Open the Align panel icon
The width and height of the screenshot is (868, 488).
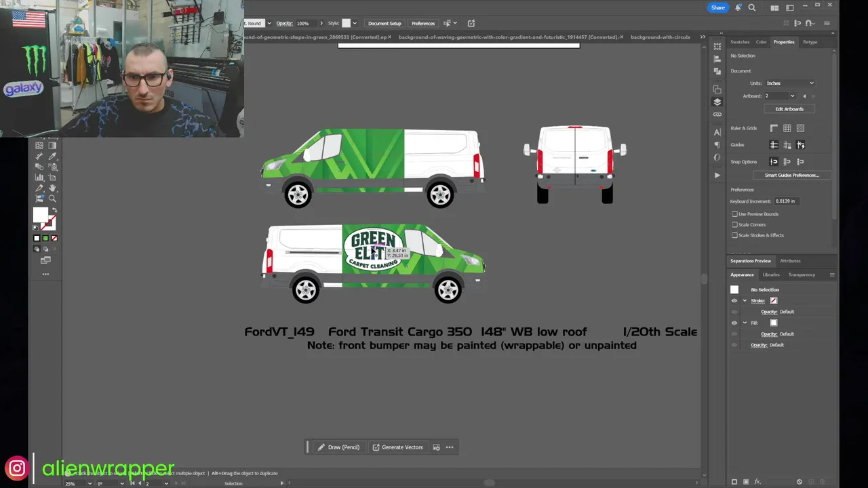(717, 59)
